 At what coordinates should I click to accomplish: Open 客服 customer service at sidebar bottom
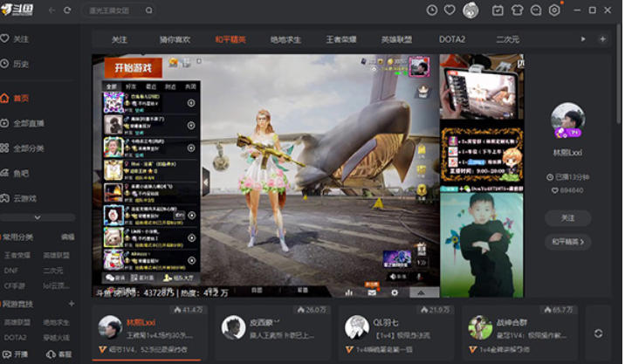point(59,354)
